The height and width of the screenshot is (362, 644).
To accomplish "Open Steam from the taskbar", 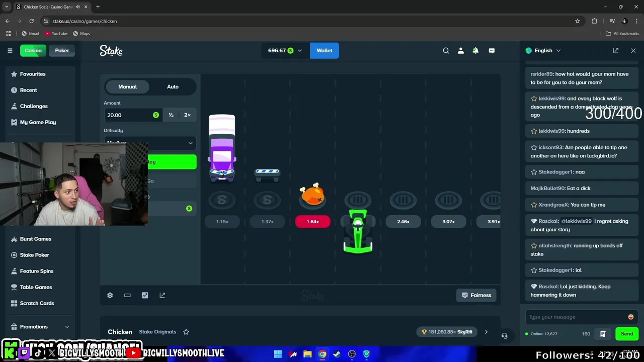I will tap(337, 354).
